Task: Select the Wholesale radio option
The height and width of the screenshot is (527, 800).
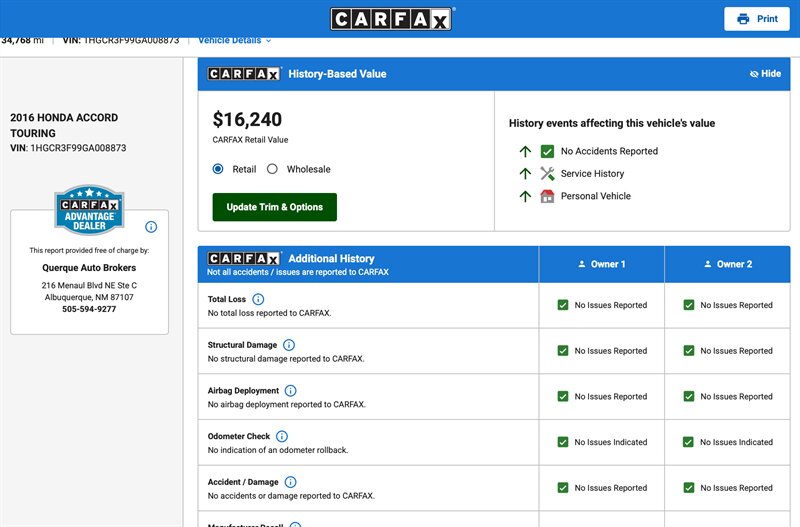Action: pyautogui.click(x=272, y=169)
